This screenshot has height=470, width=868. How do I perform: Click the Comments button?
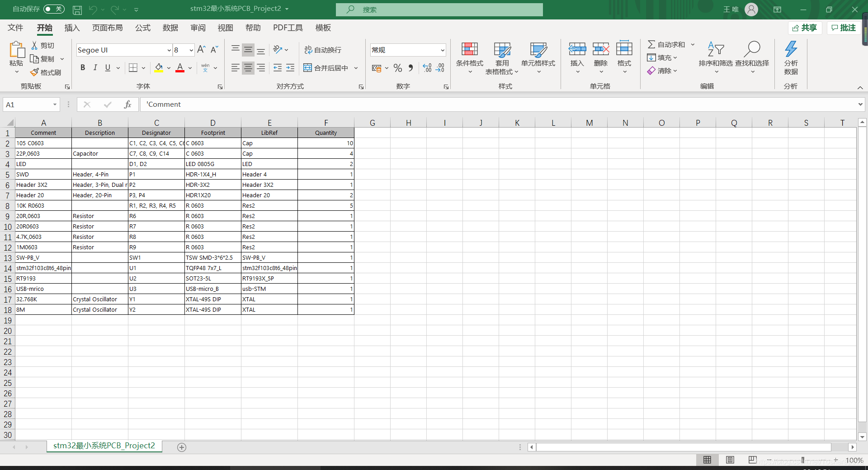click(x=843, y=28)
